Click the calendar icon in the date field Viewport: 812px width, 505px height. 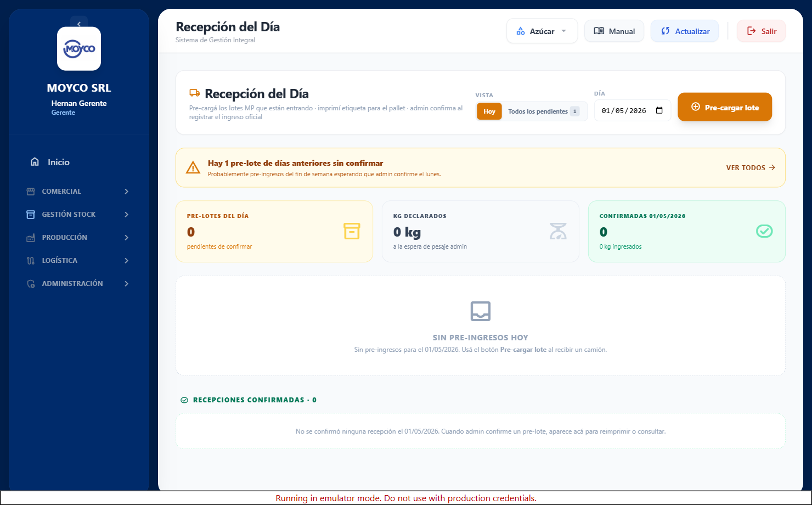click(659, 110)
